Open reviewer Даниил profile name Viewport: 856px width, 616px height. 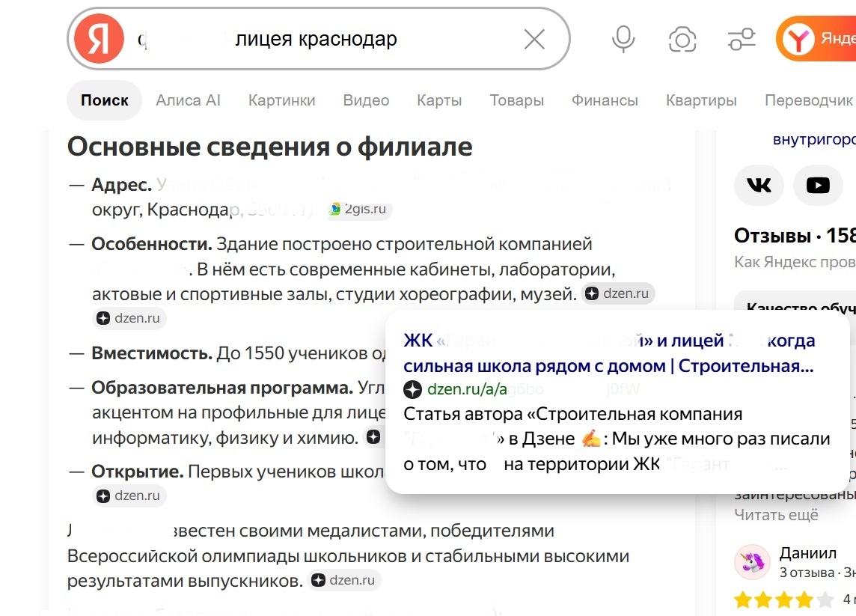[808, 553]
